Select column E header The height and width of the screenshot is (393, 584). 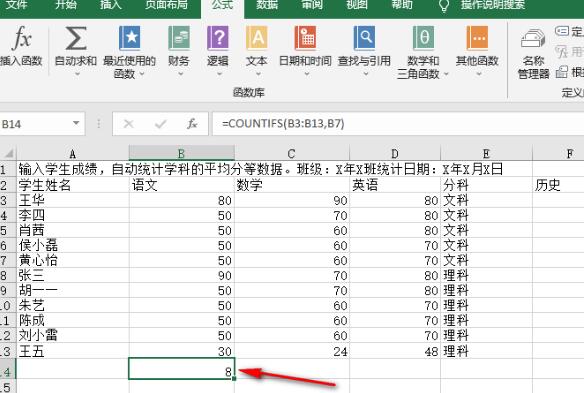tap(486, 153)
